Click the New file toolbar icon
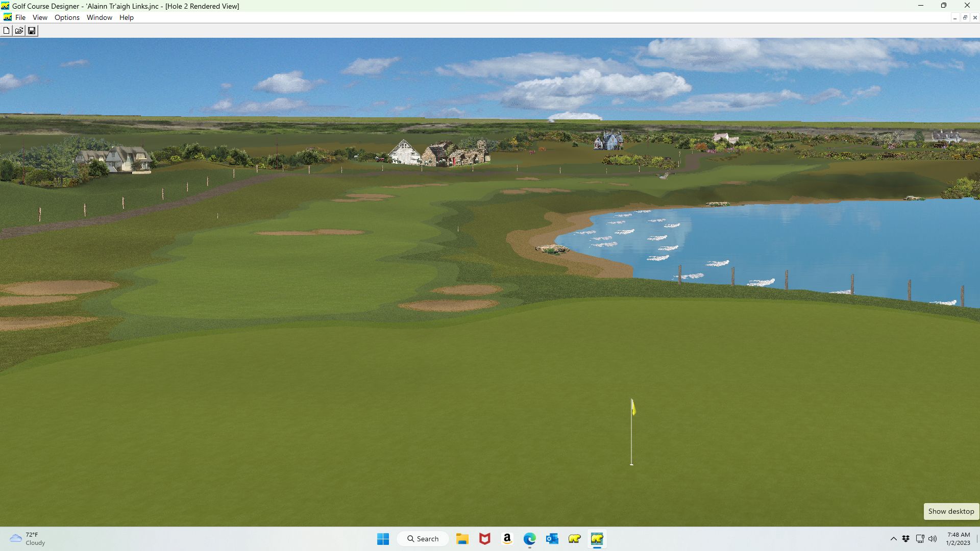This screenshot has width=980, height=551. tap(6, 31)
